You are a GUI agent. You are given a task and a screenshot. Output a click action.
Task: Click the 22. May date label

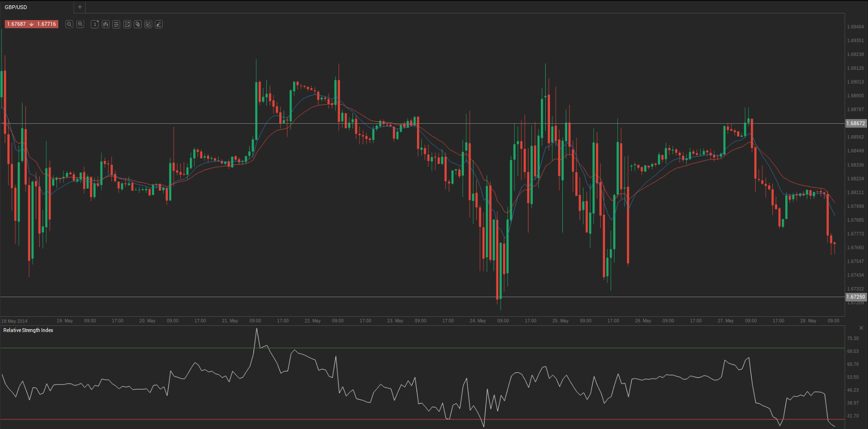tap(313, 321)
